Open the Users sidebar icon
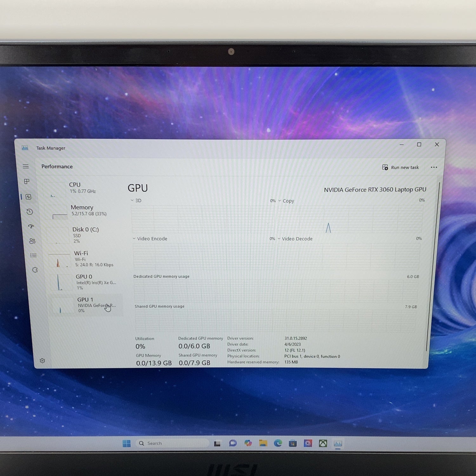Image resolution: width=476 pixels, height=476 pixels. [x=32, y=241]
